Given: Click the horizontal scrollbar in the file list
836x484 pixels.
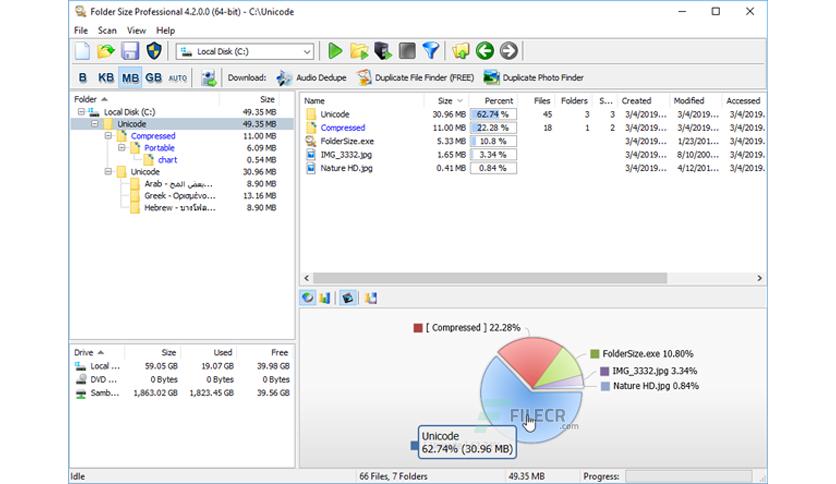Looking at the screenshot, I should coord(489,278).
